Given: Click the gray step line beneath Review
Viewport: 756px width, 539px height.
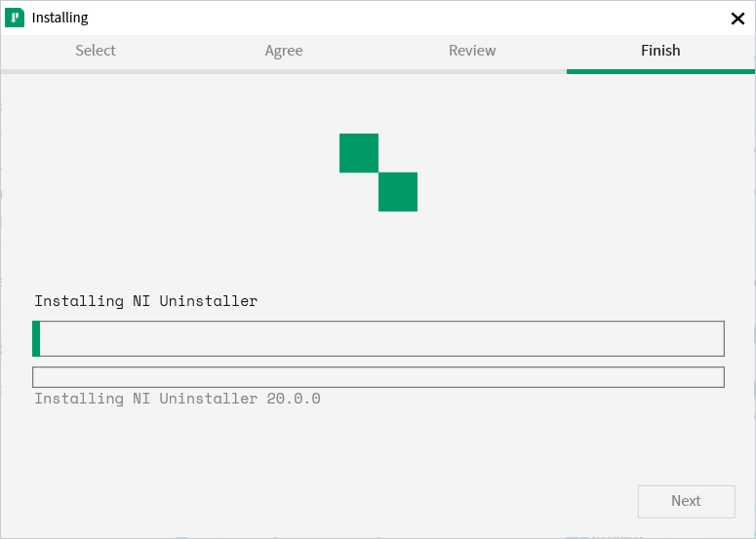Looking at the screenshot, I should 472,72.
